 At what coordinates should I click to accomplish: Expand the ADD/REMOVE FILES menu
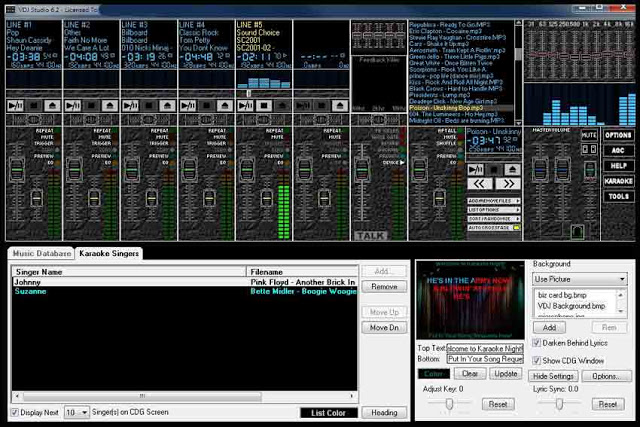494,201
